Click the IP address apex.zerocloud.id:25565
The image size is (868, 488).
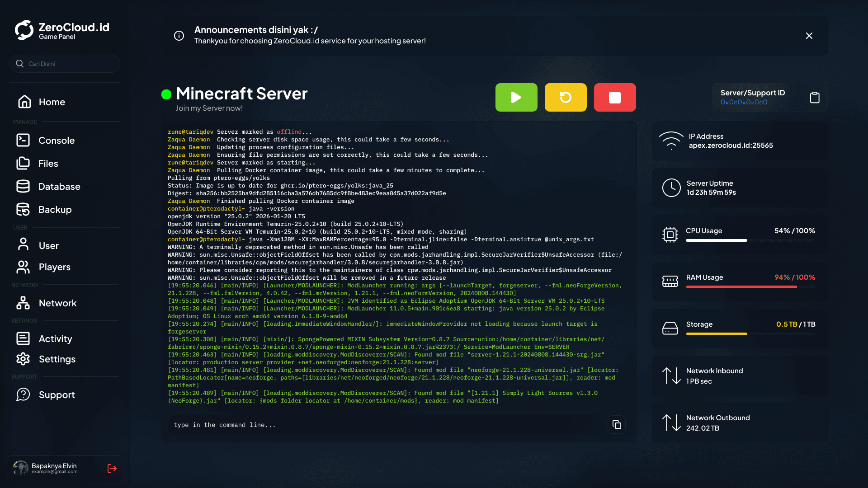731,145
